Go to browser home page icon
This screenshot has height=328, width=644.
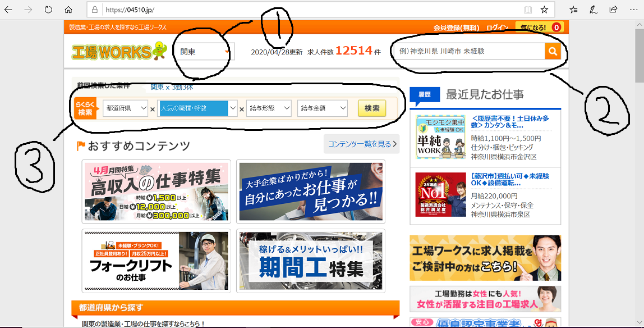(68, 10)
